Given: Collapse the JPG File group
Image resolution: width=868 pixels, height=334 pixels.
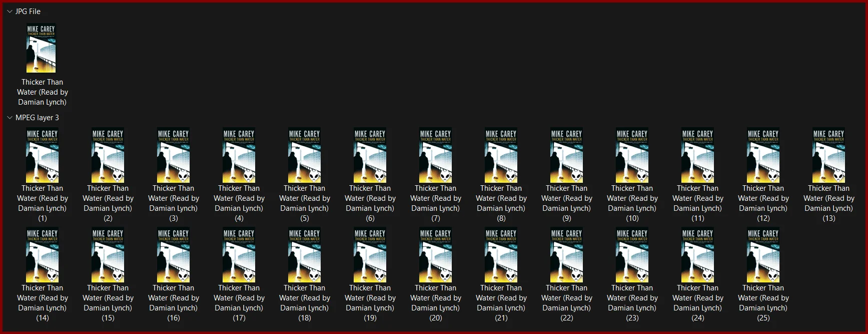Looking at the screenshot, I should (x=10, y=12).
